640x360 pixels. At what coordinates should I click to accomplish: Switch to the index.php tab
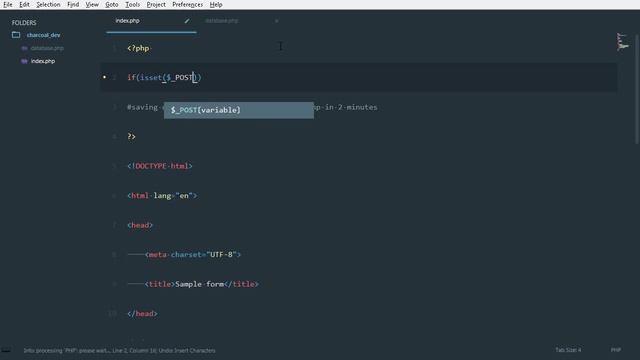pyautogui.click(x=151, y=21)
